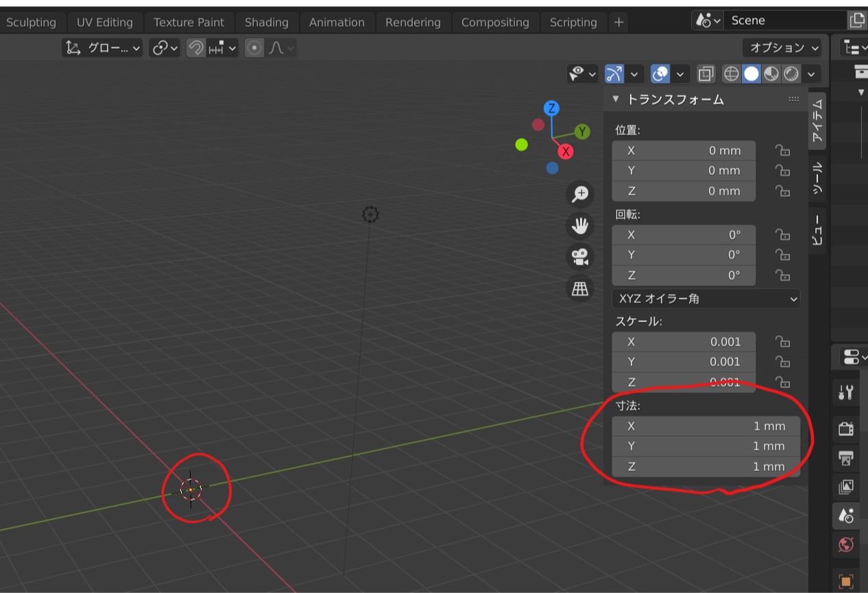Lock the 位置 Y value
The image size is (868, 593).
(782, 171)
